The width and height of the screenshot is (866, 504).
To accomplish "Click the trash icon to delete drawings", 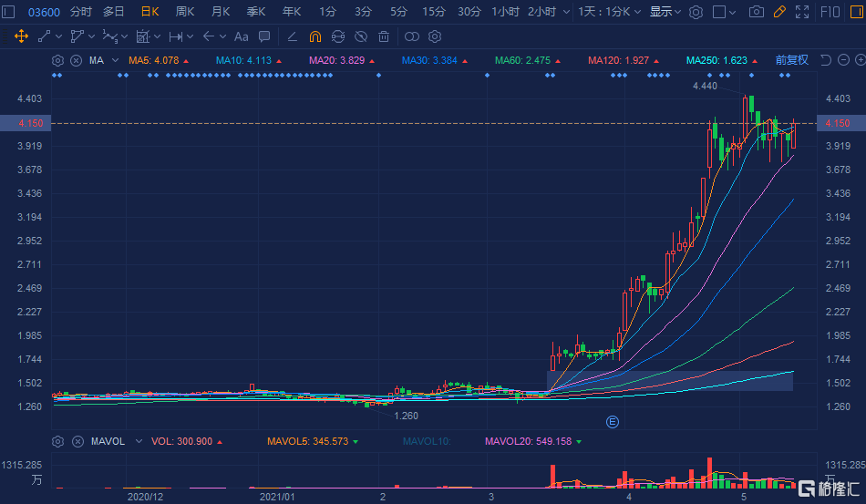I will tap(384, 37).
